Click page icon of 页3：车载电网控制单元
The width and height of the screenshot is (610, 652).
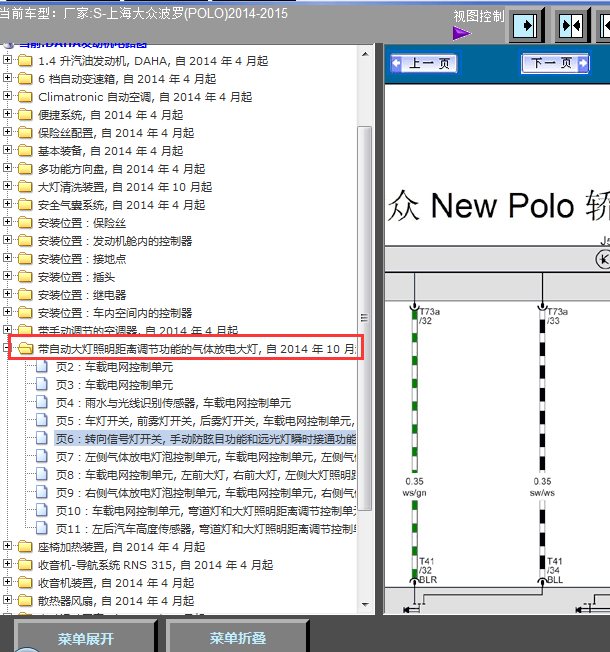(42, 384)
